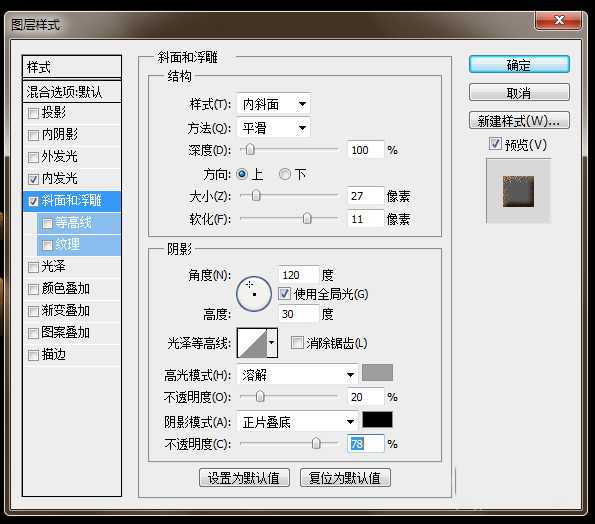Screen dimensions: 595x524
Task: Close the 图层样式 dialog window
Action: pyautogui.click(x=559, y=20)
